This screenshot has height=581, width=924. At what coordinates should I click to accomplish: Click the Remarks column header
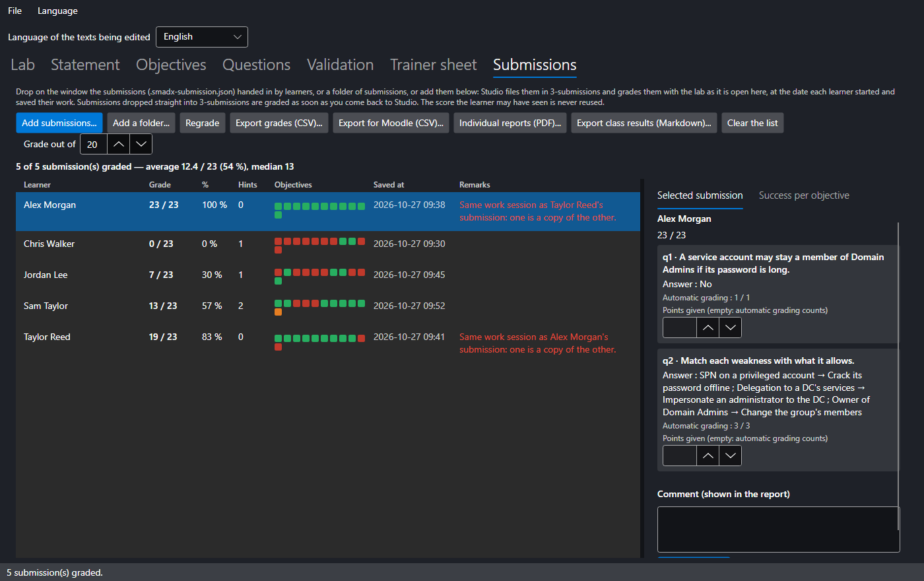point(475,185)
